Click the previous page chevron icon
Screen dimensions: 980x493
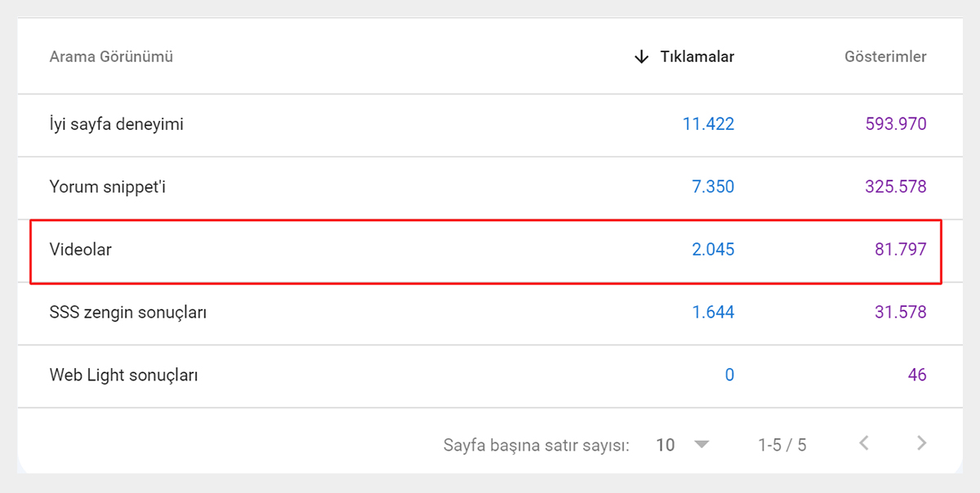[x=864, y=444]
